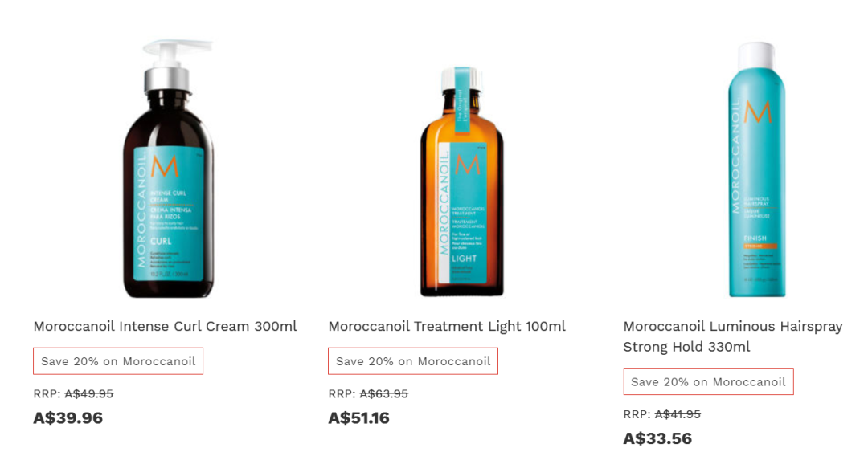Open Luminous Hairspray Strong Hold 330ml title
The height and width of the screenshot is (452, 868).
733,336
